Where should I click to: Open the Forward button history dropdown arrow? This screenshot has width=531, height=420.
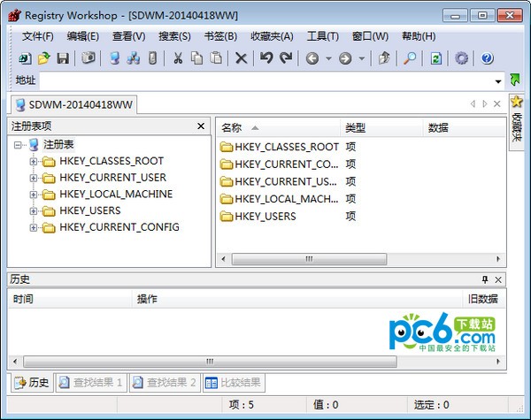[x=362, y=58]
